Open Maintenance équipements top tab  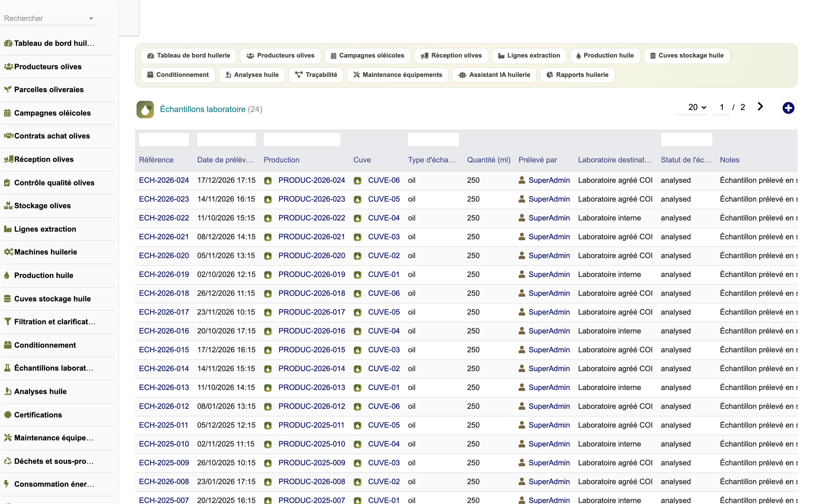(x=398, y=75)
